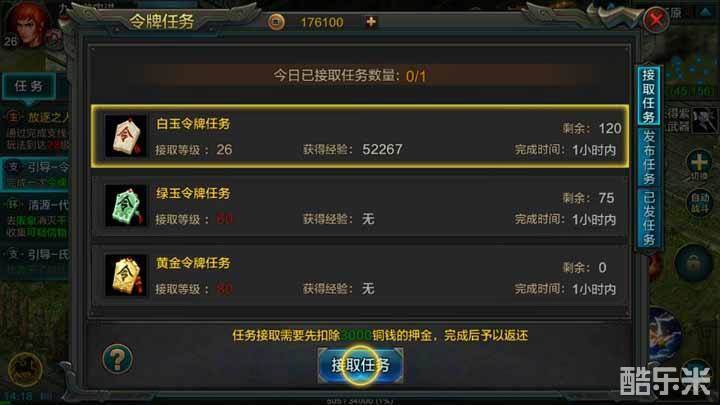Open the 任务 panel tab on left
Screen dimensions: 720x405
(x=28, y=86)
